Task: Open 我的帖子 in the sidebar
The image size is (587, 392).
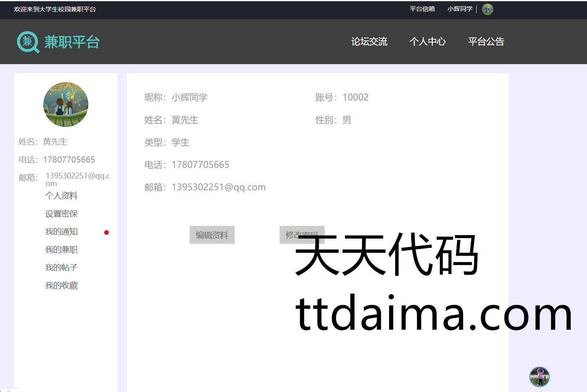Action: pos(61,267)
